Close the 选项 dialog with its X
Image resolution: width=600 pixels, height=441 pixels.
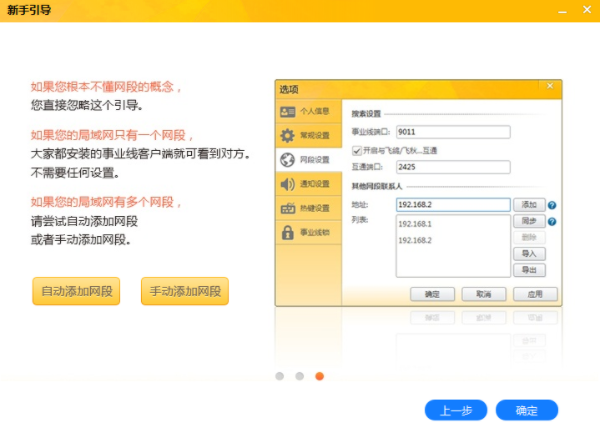[550, 86]
